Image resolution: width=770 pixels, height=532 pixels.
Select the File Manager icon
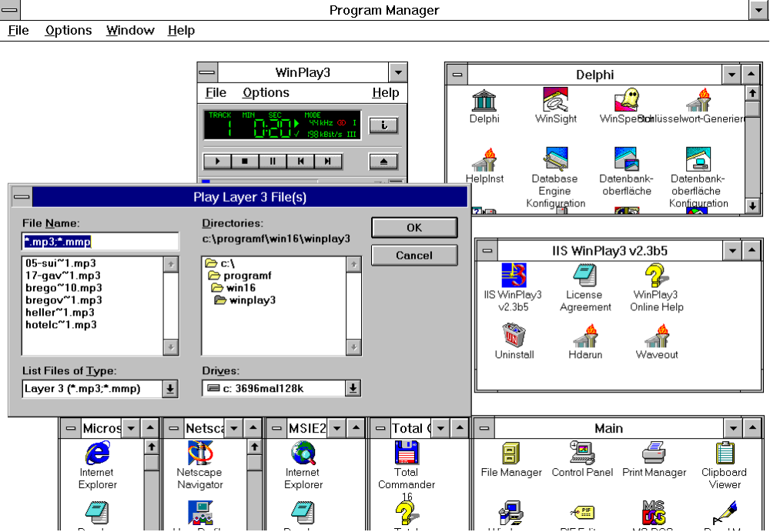click(x=511, y=453)
